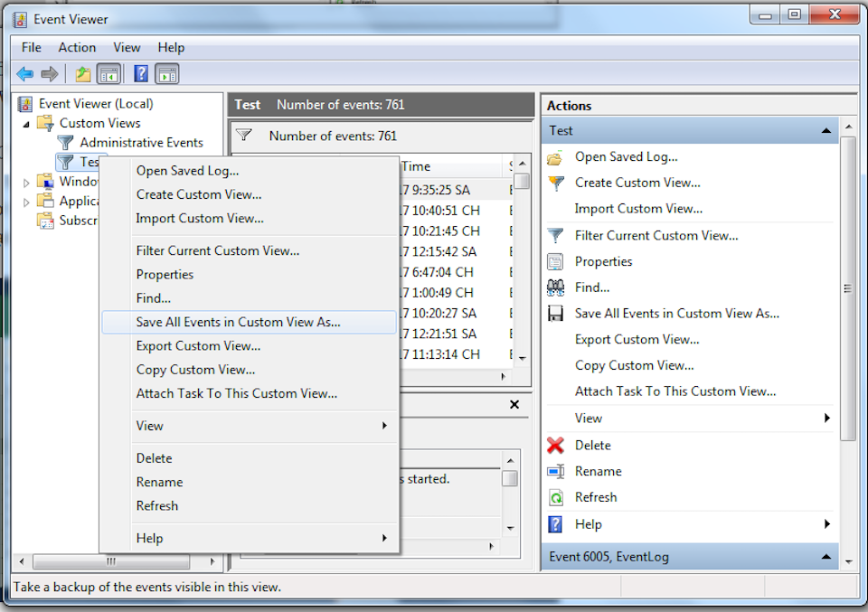This screenshot has height=612, width=868.
Task: Click the Actions pane vertical scrollbar thumb
Action: pyautogui.click(x=847, y=287)
